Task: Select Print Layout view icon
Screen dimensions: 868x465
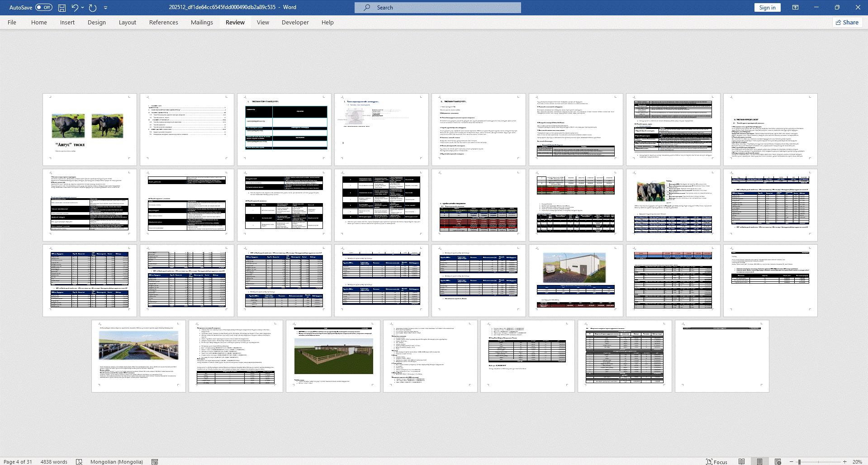Action: coord(759,462)
